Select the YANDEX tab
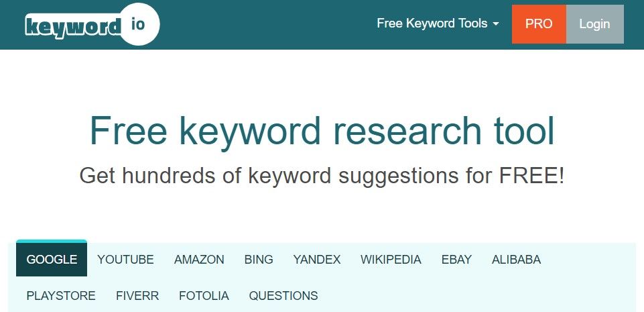 [317, 260]
